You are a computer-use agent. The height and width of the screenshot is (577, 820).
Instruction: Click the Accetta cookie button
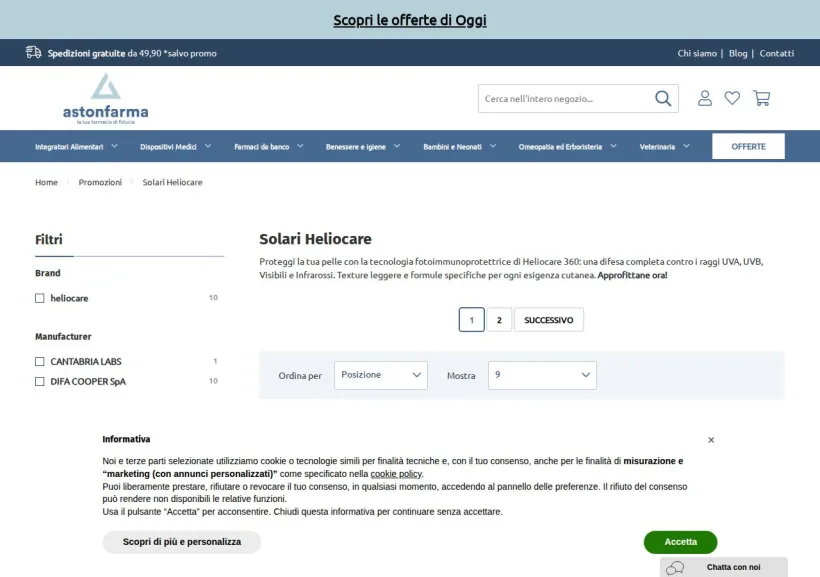(680, 542)
